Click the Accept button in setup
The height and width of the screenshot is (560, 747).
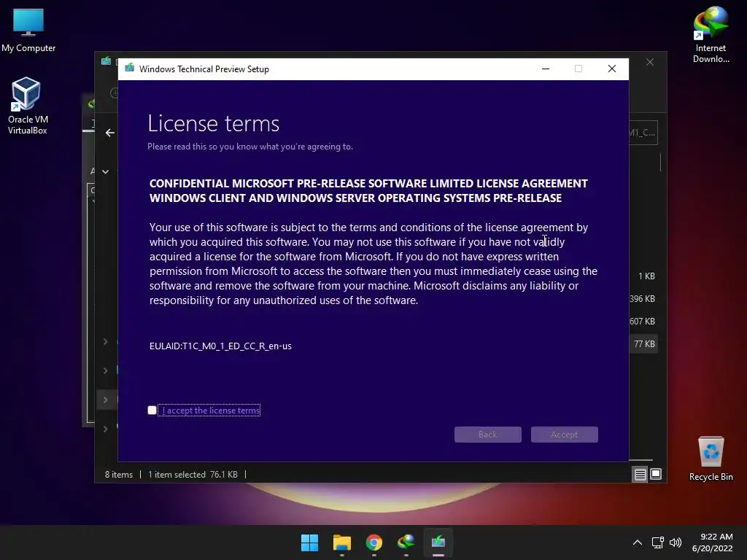564,435
